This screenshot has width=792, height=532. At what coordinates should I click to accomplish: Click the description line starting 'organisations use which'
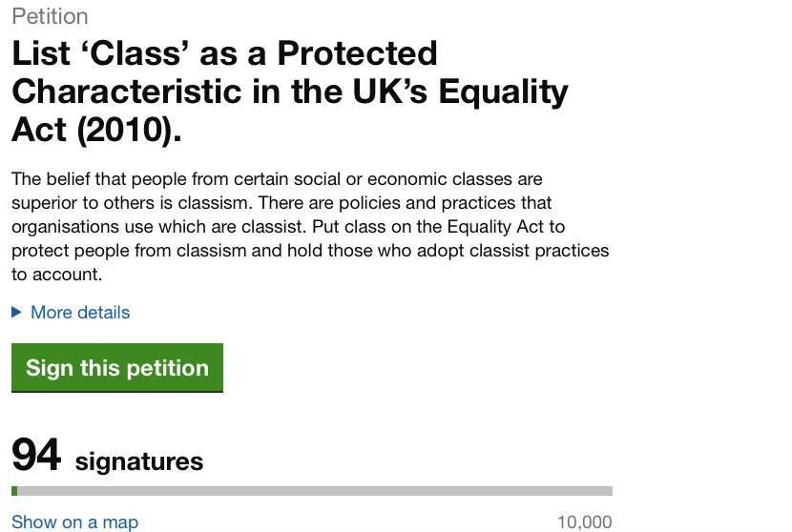tap(288, 227)
